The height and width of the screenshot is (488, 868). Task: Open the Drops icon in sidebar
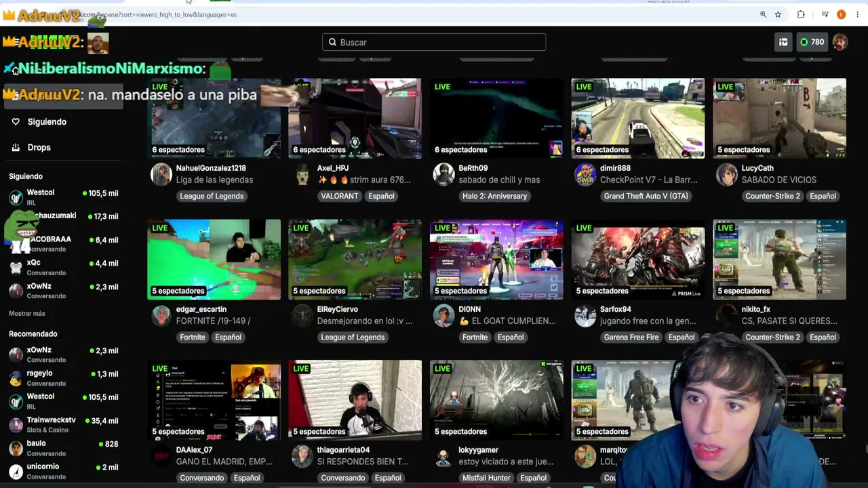pyautogui.click(x=16, y=147)
